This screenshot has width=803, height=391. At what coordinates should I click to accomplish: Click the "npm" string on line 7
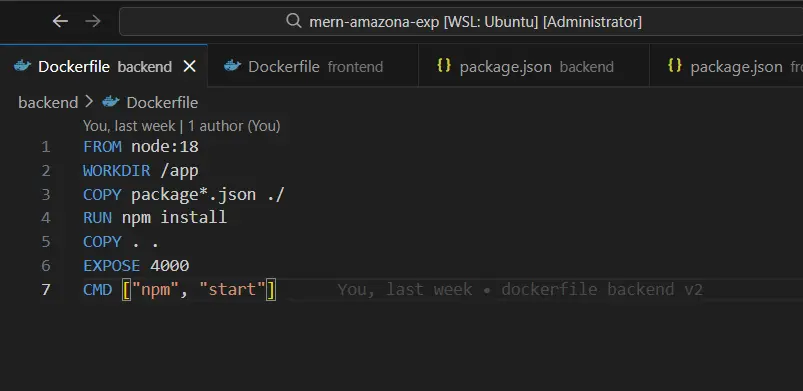(x=156, y=290)
